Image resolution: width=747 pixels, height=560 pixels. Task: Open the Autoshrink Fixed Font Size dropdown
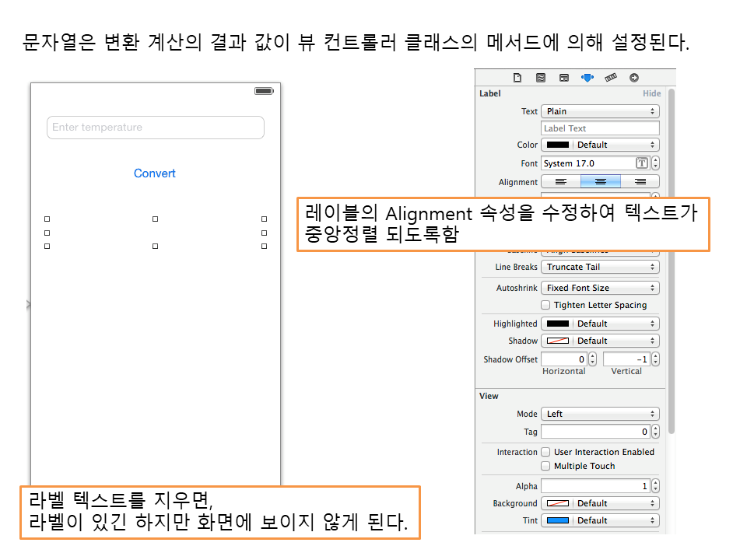click(600, 288)
